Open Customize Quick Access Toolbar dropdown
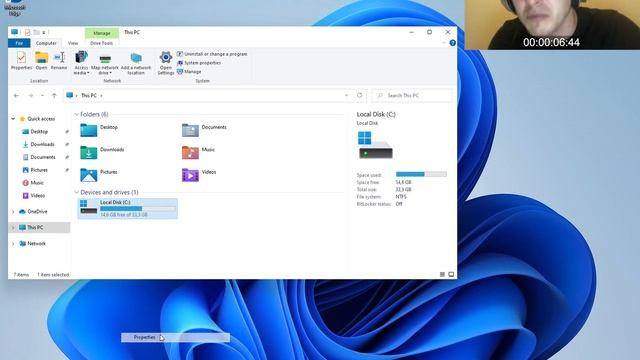This screenshot has width=640, height=360. [44, 32]
